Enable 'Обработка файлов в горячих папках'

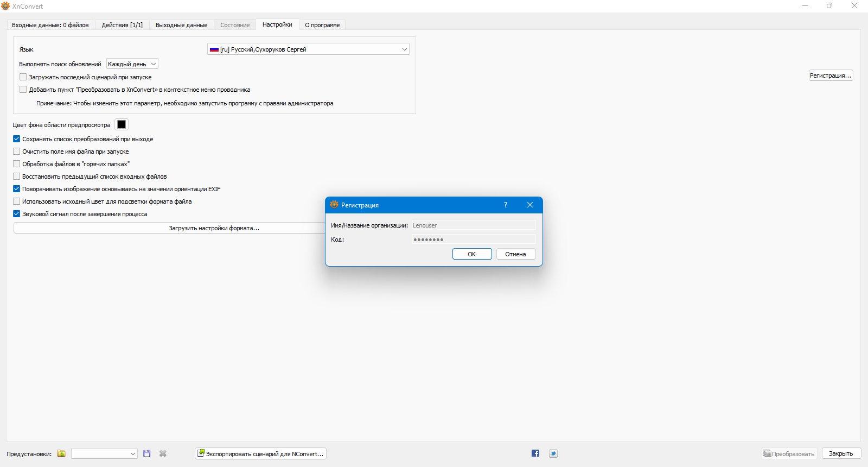16,164
